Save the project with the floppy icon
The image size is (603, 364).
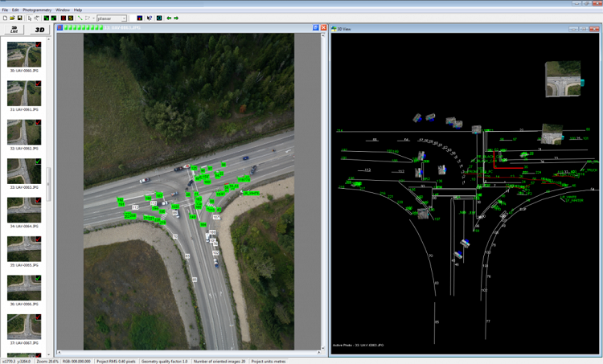[19, 18]
